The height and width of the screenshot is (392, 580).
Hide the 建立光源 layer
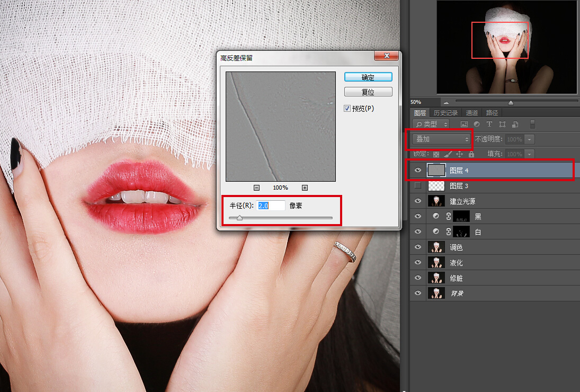pos(418,201)
